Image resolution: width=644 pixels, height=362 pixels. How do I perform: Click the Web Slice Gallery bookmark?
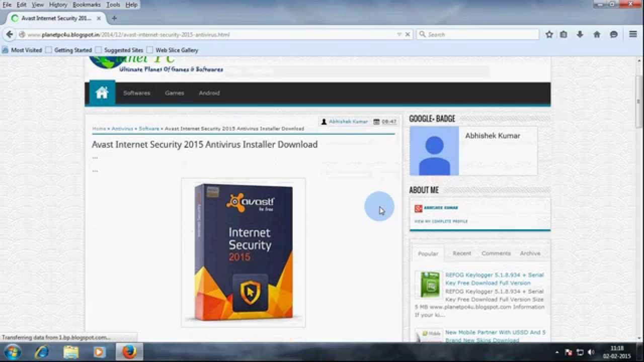[172, 50]
